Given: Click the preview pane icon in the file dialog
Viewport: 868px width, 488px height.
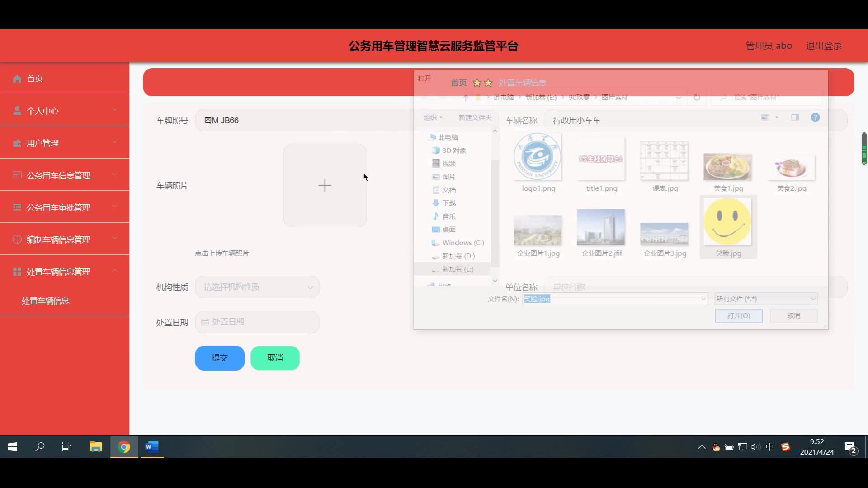Looking at the screenshot, I should click(x=795, y=117).
